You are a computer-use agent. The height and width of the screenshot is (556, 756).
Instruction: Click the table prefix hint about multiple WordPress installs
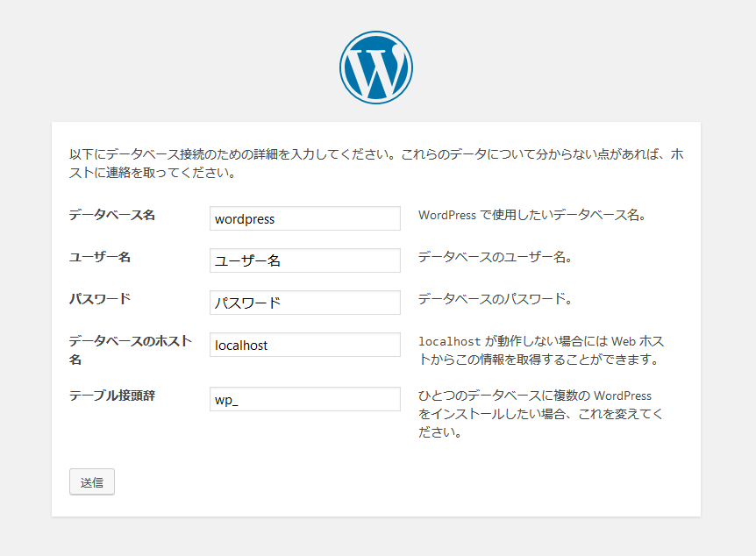tap(540, 414)
